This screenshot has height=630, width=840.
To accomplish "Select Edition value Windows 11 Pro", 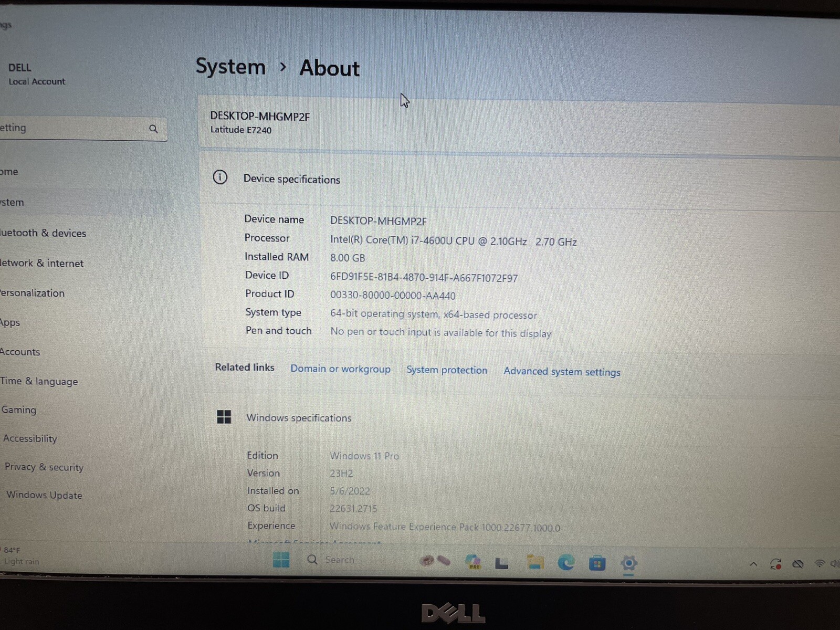I will click(364, 456).
